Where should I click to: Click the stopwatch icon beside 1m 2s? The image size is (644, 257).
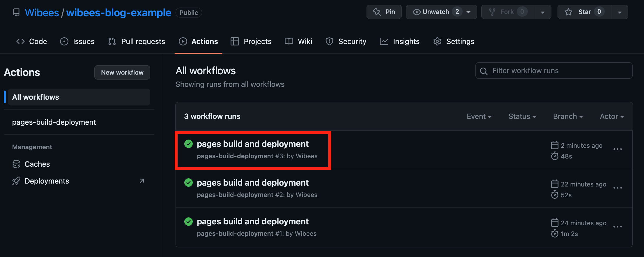555,233
